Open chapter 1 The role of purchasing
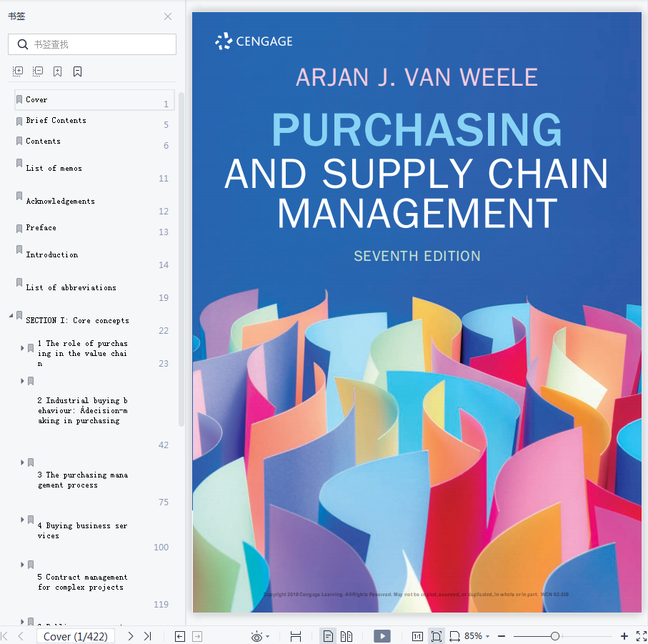This screenshot has height=644, width=648. tap(82, 353)
